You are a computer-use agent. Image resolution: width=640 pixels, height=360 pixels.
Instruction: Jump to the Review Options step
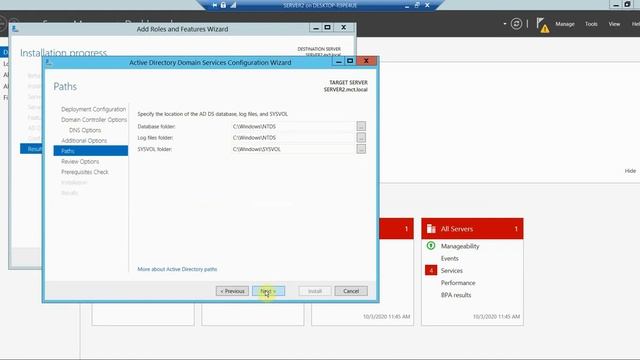tap(80, 162)
